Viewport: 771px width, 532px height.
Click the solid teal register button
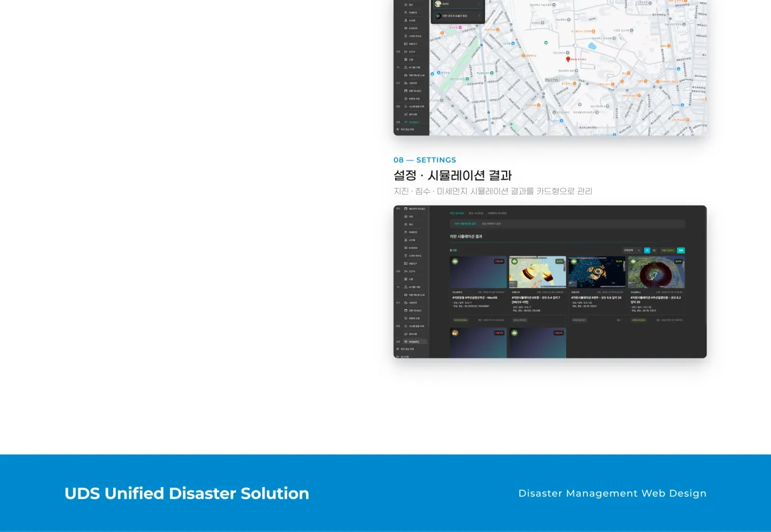681,250
